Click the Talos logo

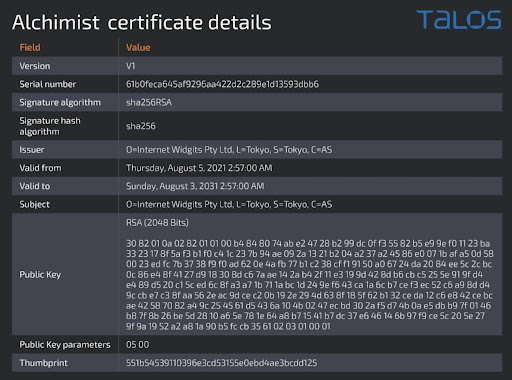click(459, 19)
